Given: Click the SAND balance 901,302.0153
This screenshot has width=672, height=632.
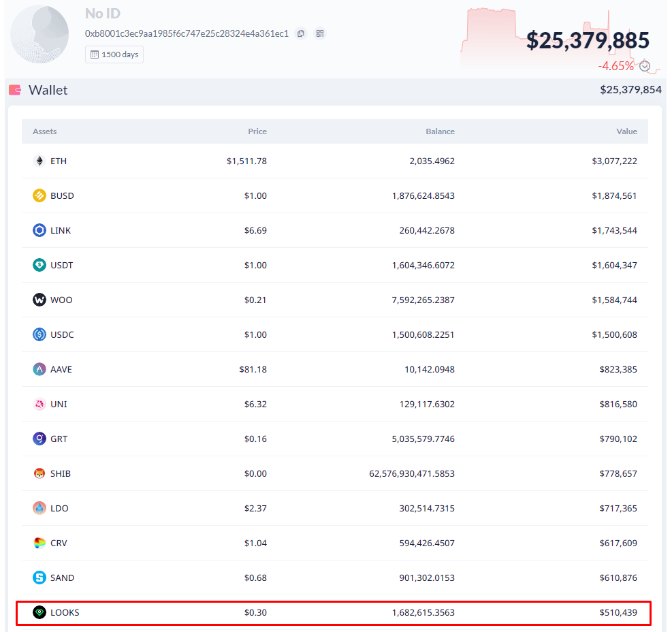Looking at the screenshot, I should 427,578.
